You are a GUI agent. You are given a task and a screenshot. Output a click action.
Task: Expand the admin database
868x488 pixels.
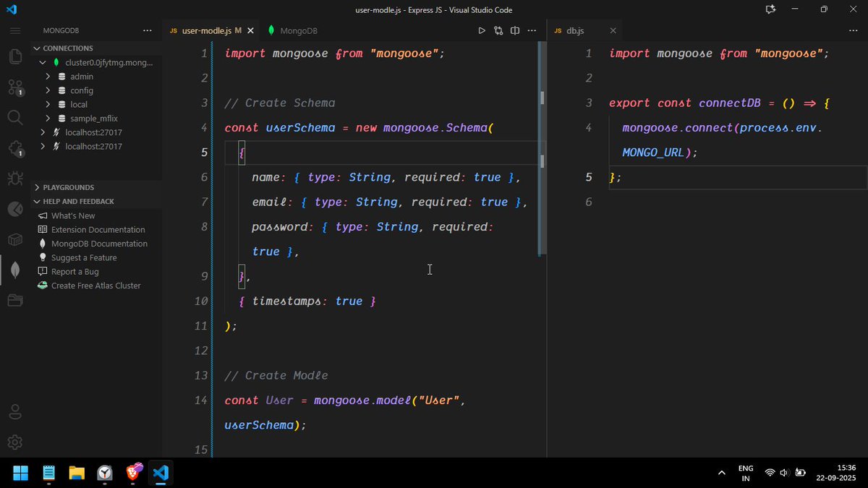coord(48,76)
